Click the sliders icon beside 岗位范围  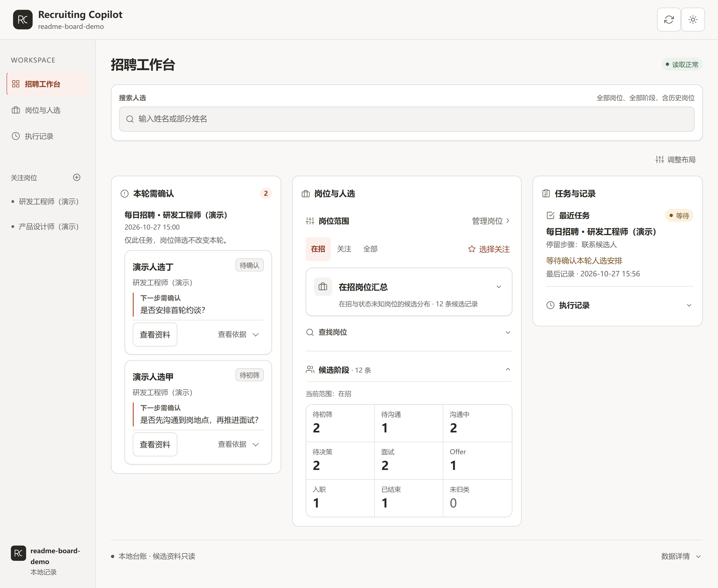(310, 221)
